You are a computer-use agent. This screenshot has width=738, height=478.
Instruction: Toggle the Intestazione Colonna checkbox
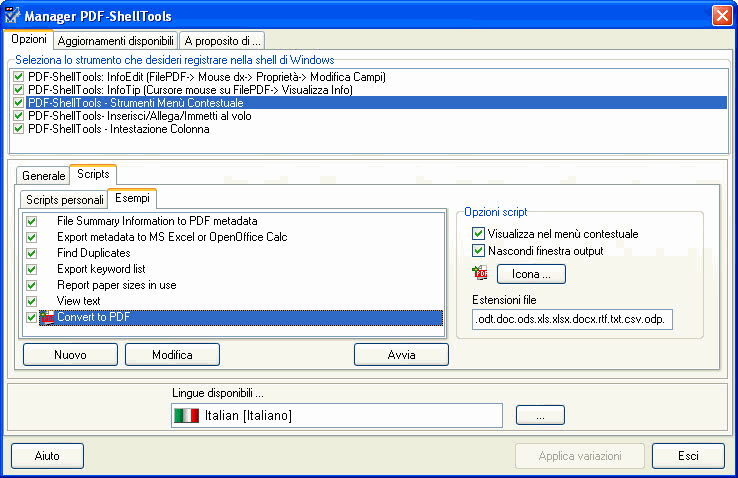[x=18, y=129]
